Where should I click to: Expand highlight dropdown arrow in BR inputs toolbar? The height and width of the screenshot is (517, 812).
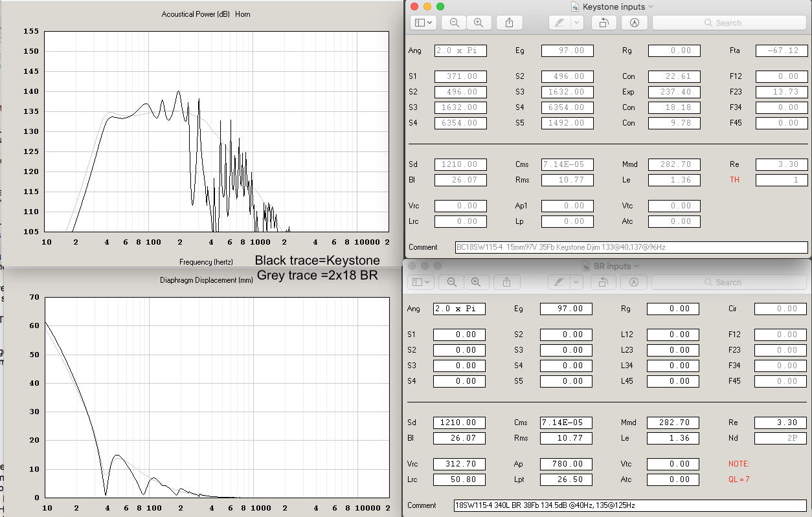point(576,282)
